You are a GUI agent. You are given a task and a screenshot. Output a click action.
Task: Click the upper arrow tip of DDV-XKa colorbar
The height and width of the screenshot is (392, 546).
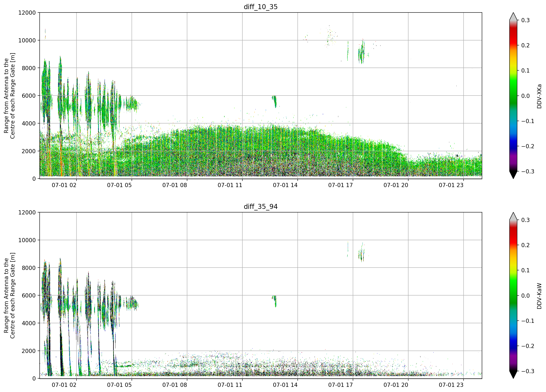pyautogui.click(x=513, y=16)
